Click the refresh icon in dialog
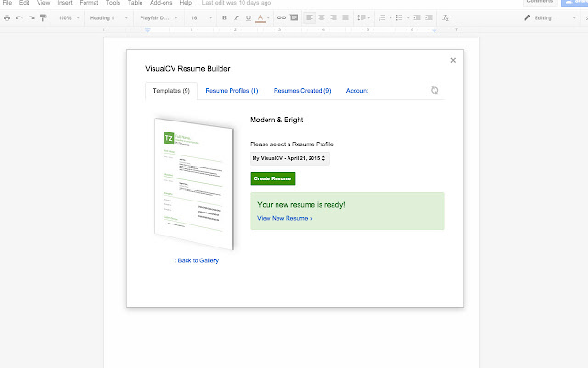The height and width of the screenshot is (368, 588). click(x=435, y=90)
